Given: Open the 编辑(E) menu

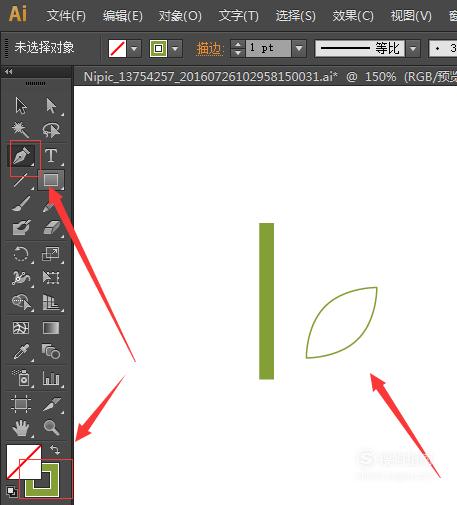Looking at the screenshot, I should click(x=123, y=16).
